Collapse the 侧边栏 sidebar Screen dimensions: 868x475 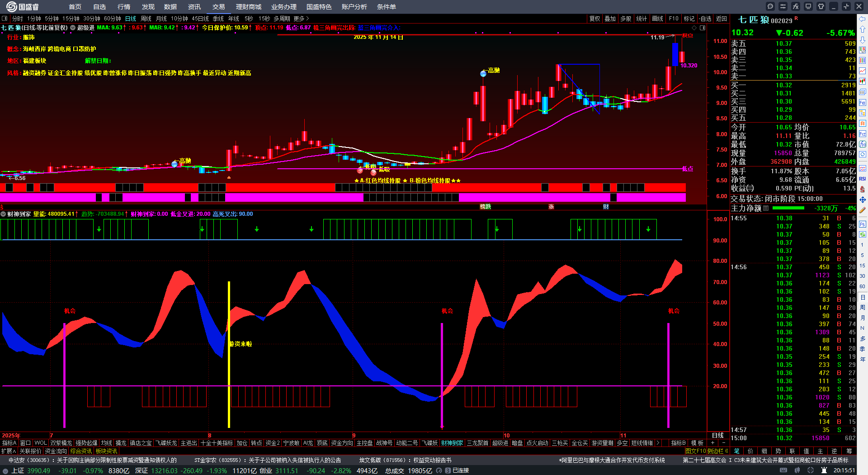click(718, 451)
